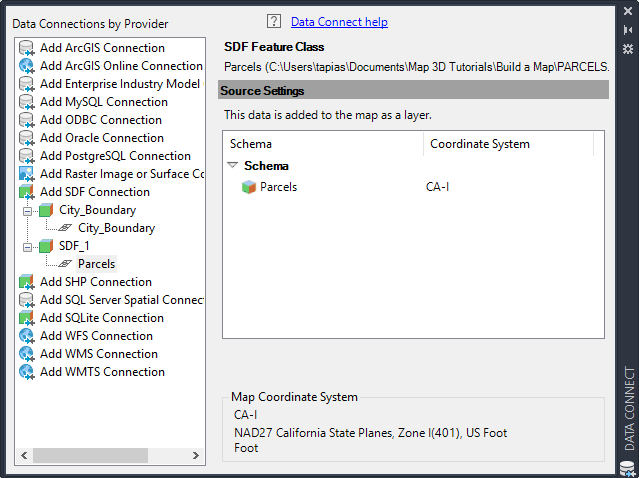Image resolution: width=639 pixels, height=478 pixels.
Task: Click the help question mark icon
Action: tap(274, 21)
